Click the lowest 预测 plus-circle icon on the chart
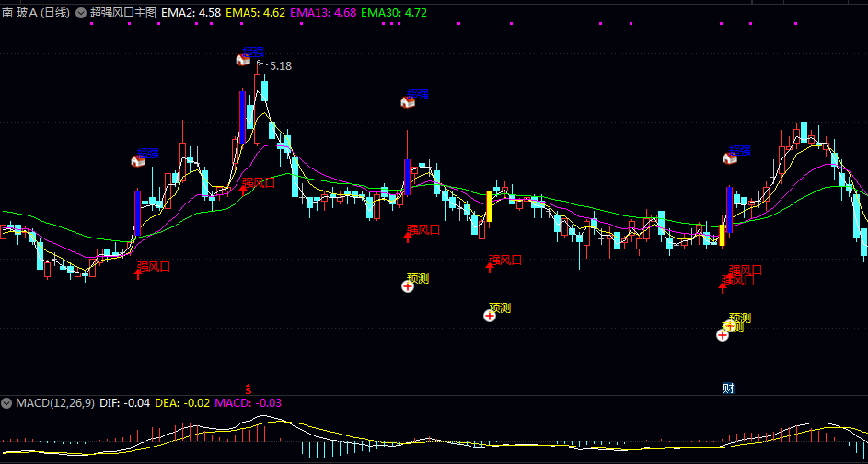This screenshot has height=464, width=868. (x=723, y=335)
